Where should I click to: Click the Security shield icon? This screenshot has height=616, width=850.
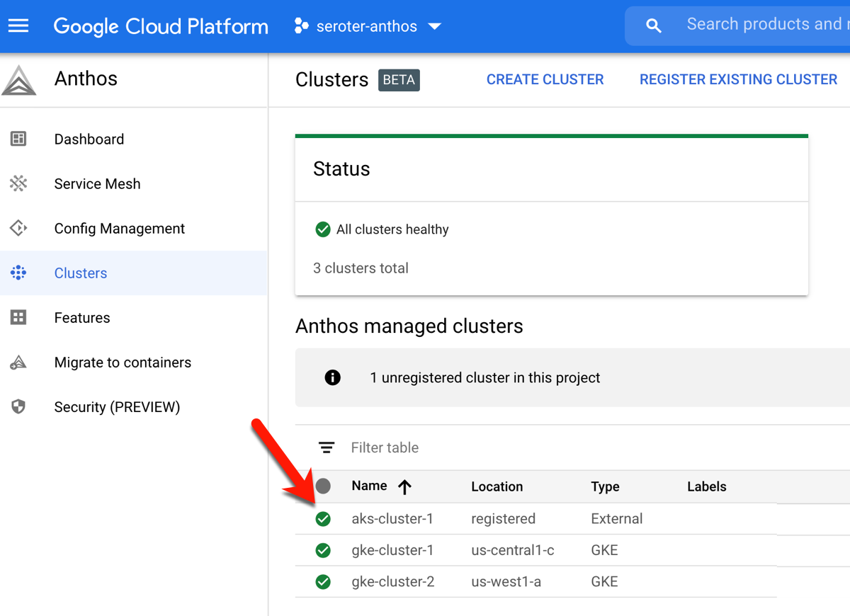(x=18, y=407)
